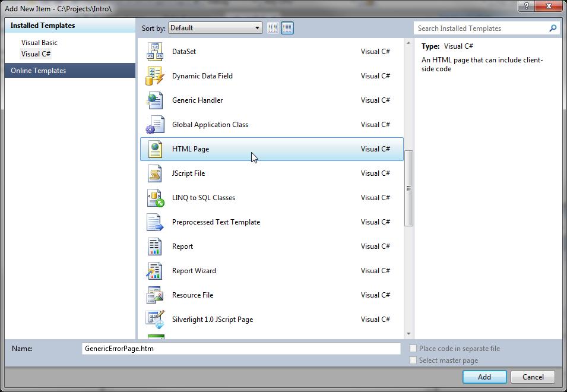The width and height of the screenshot is (567, 392).
Task: Select the Dynamic Data Field row
Action: 271,76
